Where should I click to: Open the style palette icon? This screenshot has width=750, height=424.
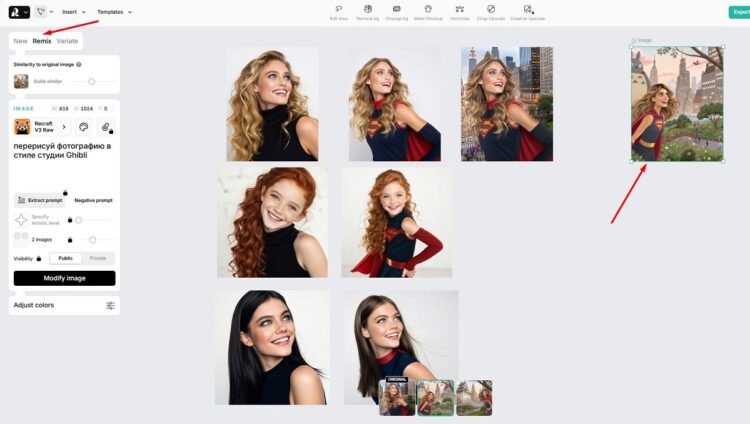[83, 127]
